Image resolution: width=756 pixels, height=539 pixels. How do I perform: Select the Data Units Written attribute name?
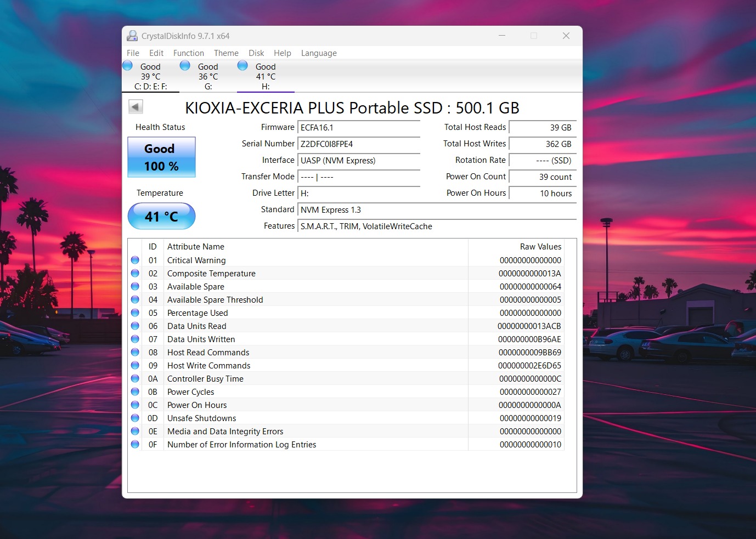pyautogui.click(x=201, y=339)
